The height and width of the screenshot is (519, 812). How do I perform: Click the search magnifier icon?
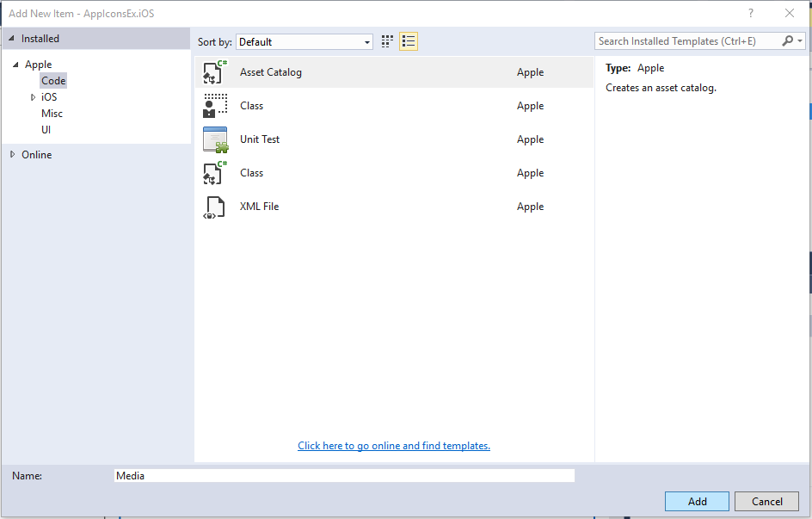tap(788, 41)
